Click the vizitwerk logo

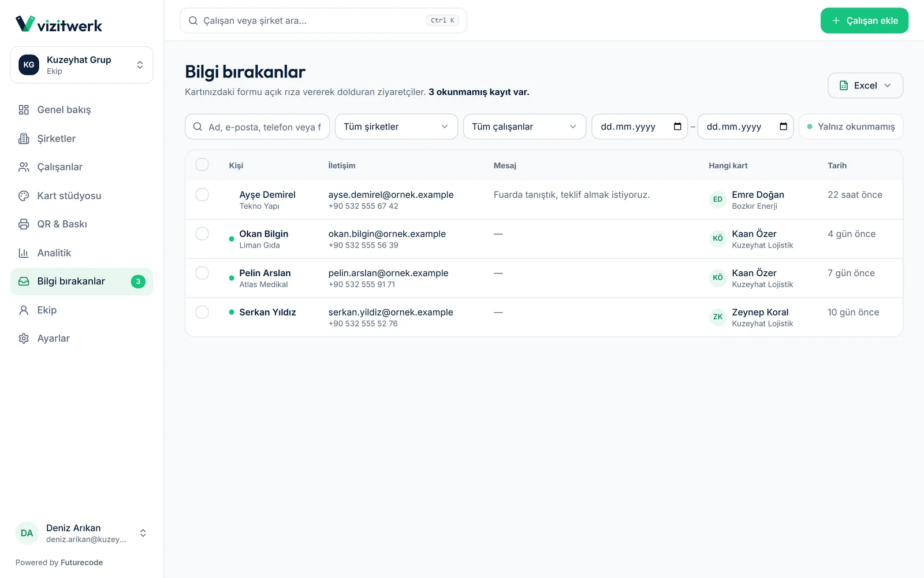[58, 24]
